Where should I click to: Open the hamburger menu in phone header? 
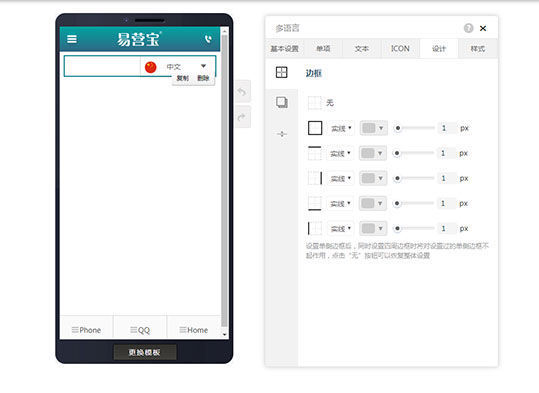click(x=72, y=39)
